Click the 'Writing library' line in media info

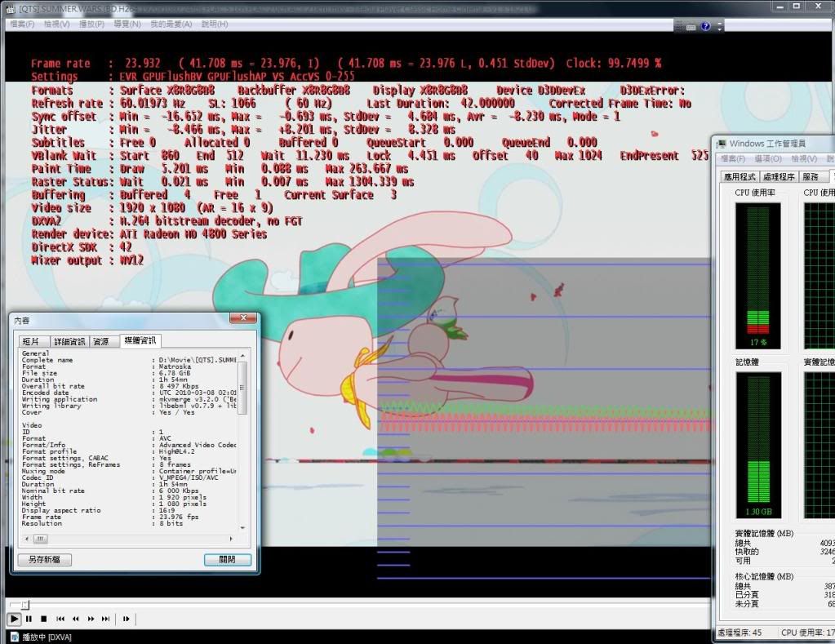(129, 406)
